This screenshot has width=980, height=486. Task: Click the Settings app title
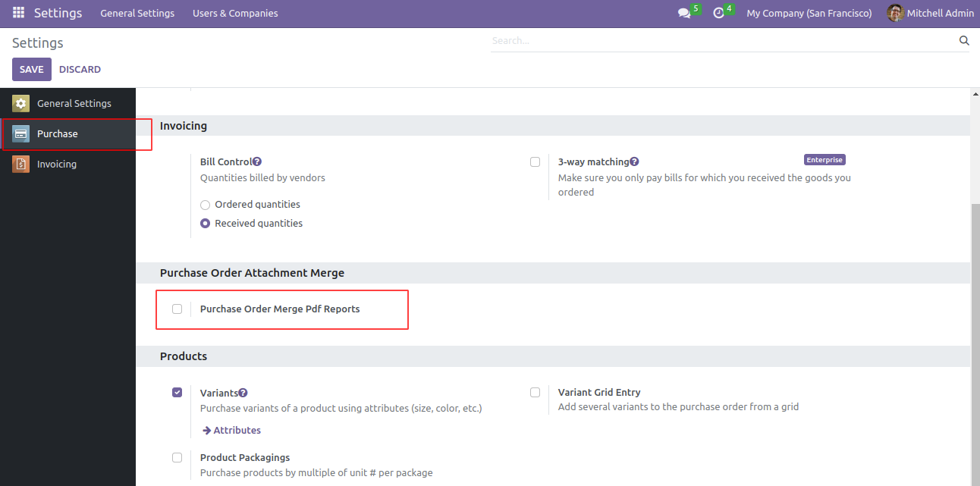tap(58, 13)
